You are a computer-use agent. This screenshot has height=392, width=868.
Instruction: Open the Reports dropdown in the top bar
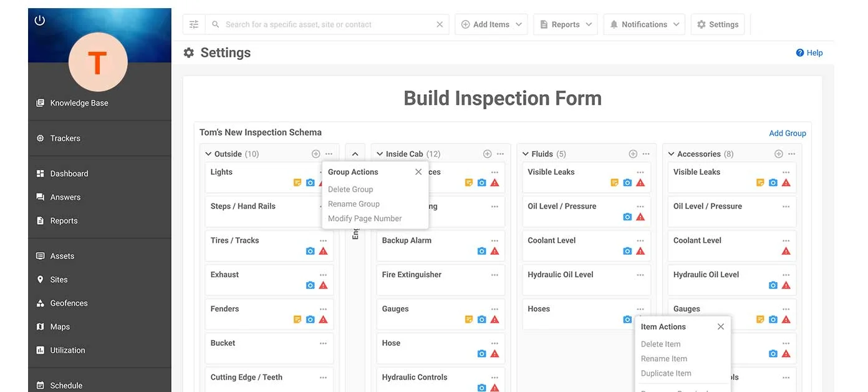tap(565, 24)
